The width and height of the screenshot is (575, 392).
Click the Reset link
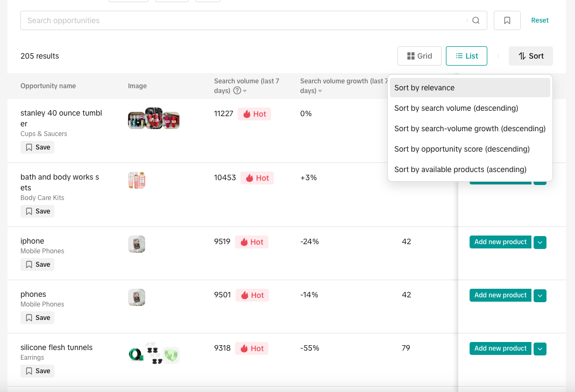click(x=539, y=20)
